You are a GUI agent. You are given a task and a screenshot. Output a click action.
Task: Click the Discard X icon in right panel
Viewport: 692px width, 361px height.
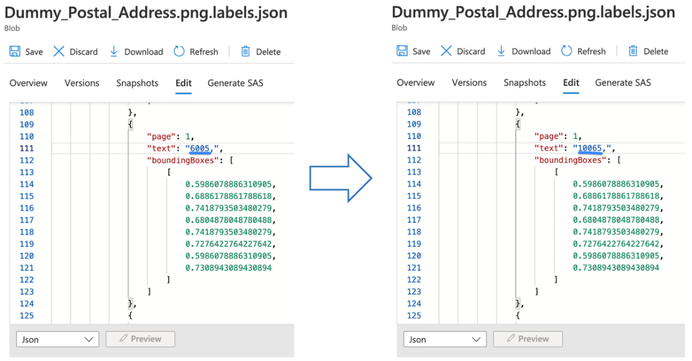[x=446, y=51]
